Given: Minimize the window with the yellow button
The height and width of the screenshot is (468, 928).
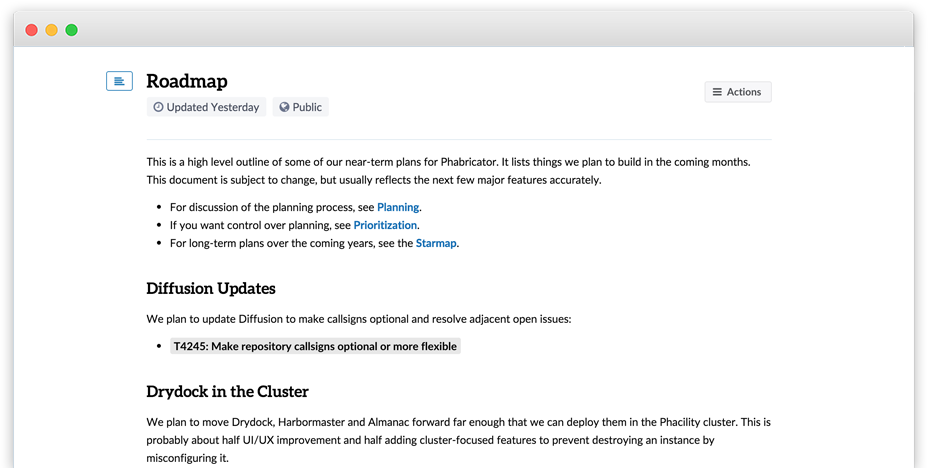Looking at the screenshot, I should click(x=52, y=30).
